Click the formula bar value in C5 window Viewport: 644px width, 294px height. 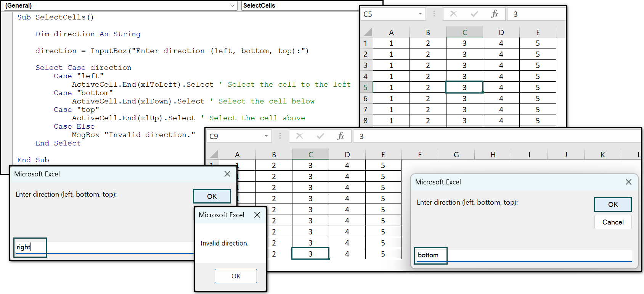click(537, 14)
